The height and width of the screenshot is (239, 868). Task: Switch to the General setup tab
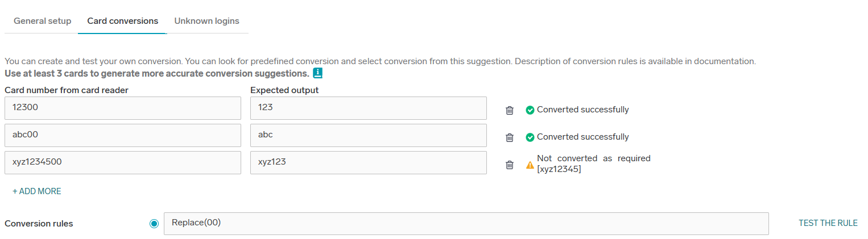point(43,21)
